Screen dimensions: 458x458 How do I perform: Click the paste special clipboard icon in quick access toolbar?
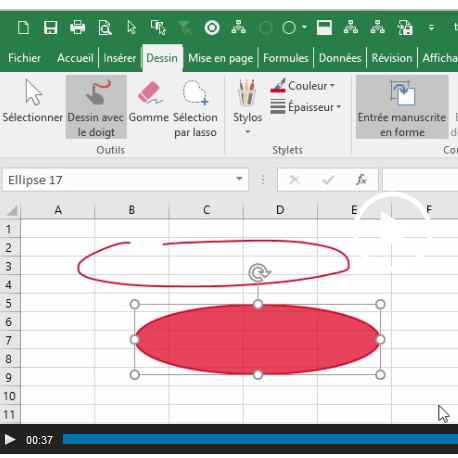tap(405, 28)
